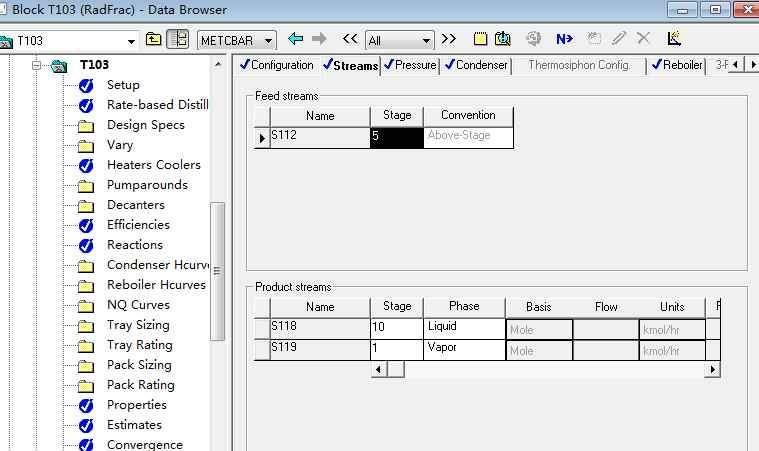Open Condenser Hcurves in the tree

tap(158, 265)
